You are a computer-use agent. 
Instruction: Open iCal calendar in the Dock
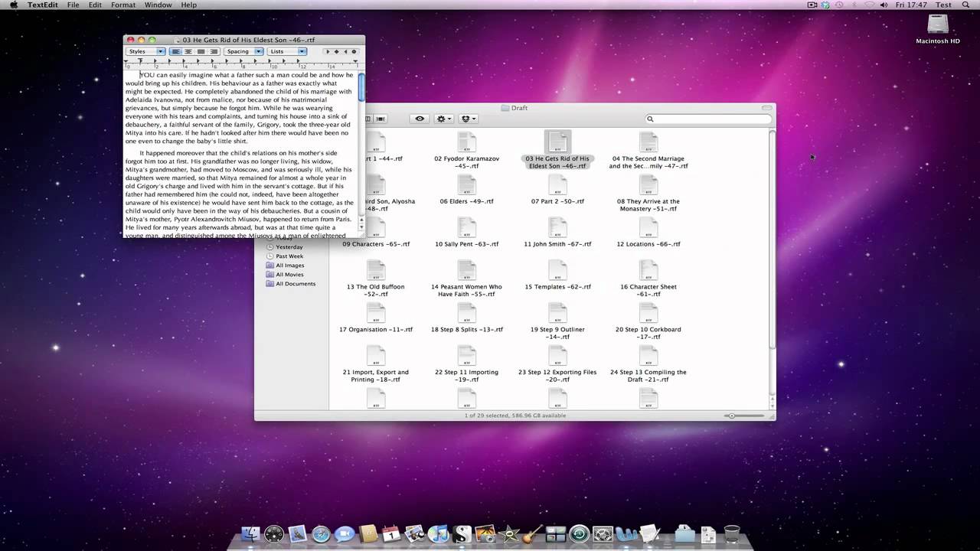coord(391,534)
